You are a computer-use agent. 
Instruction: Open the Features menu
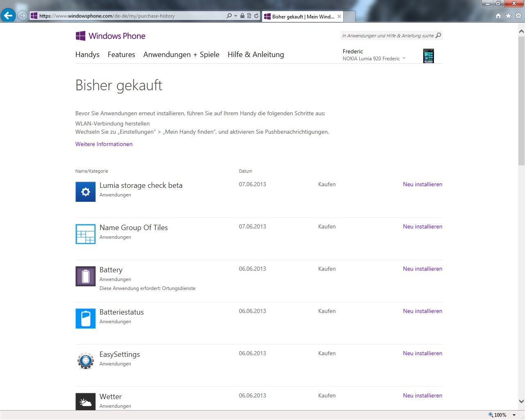click(x=121, y=55)
